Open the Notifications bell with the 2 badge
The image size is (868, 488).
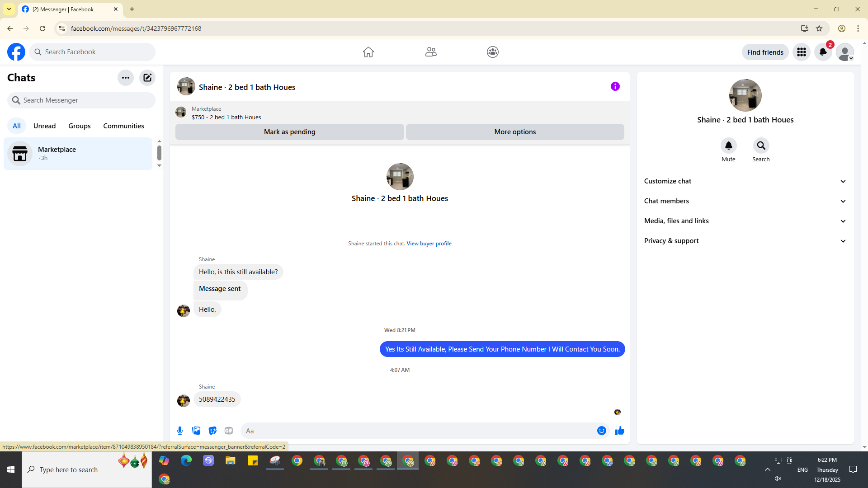point(823,52)
